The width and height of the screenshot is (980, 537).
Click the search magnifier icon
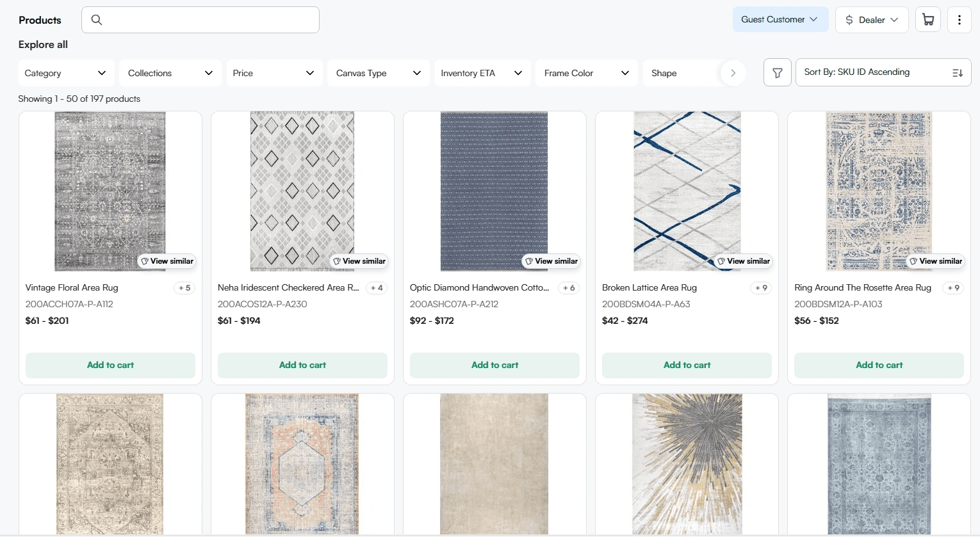click(x=97, y=20)
